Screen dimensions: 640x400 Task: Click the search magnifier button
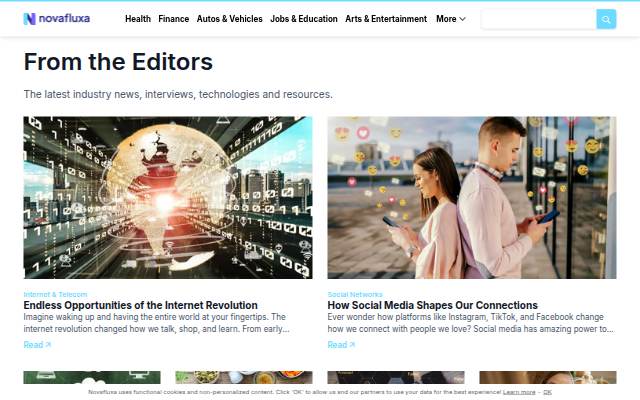click(606, 19)
